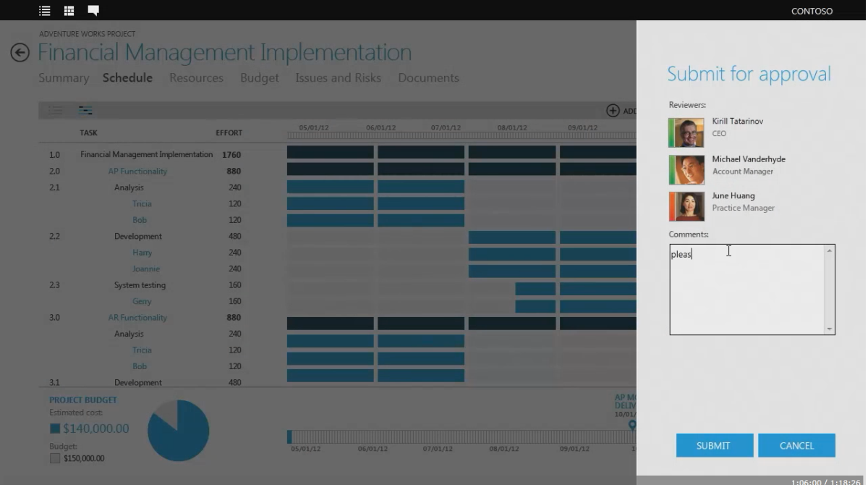The image size is (868, 485).
Task: Click the PROJECT BUDGET heading
Action: [x=83, y=400]
